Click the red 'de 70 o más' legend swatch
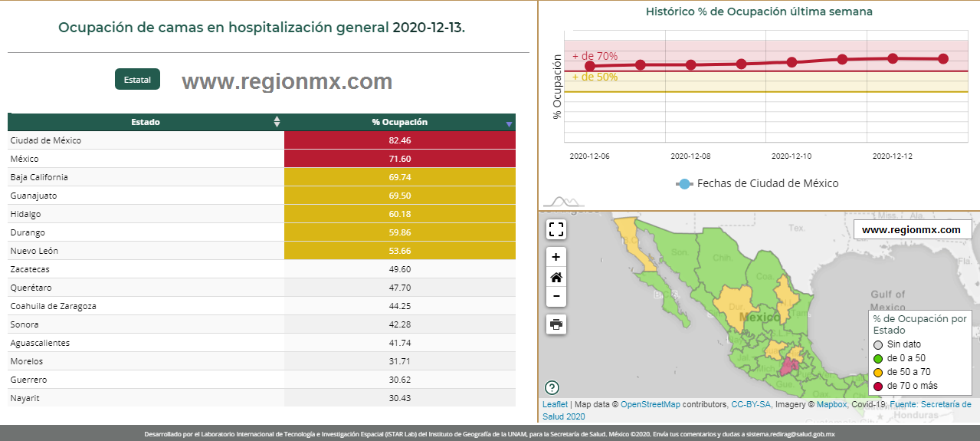Screen dimensions: 980x441 (879, 386)
